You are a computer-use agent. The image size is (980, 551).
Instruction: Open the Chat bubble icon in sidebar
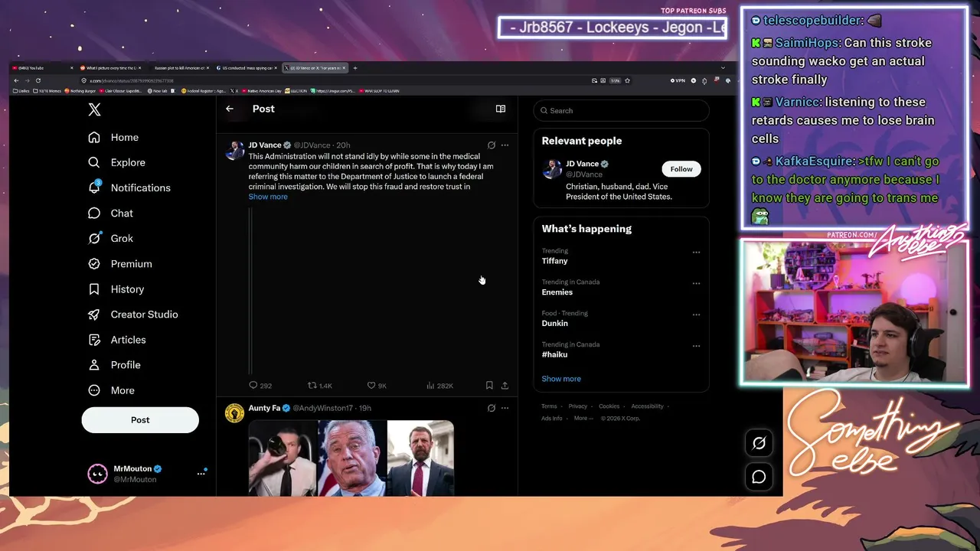coord(94,213)
